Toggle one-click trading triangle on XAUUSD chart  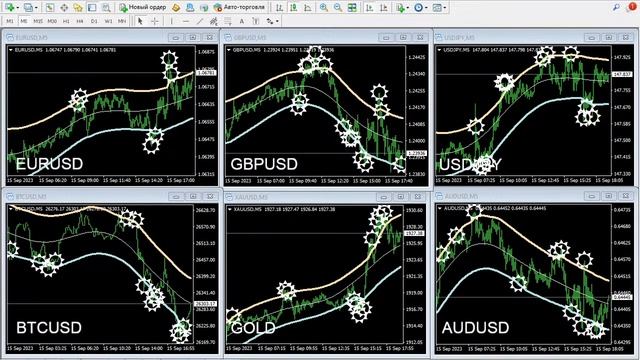coord(230,209)
